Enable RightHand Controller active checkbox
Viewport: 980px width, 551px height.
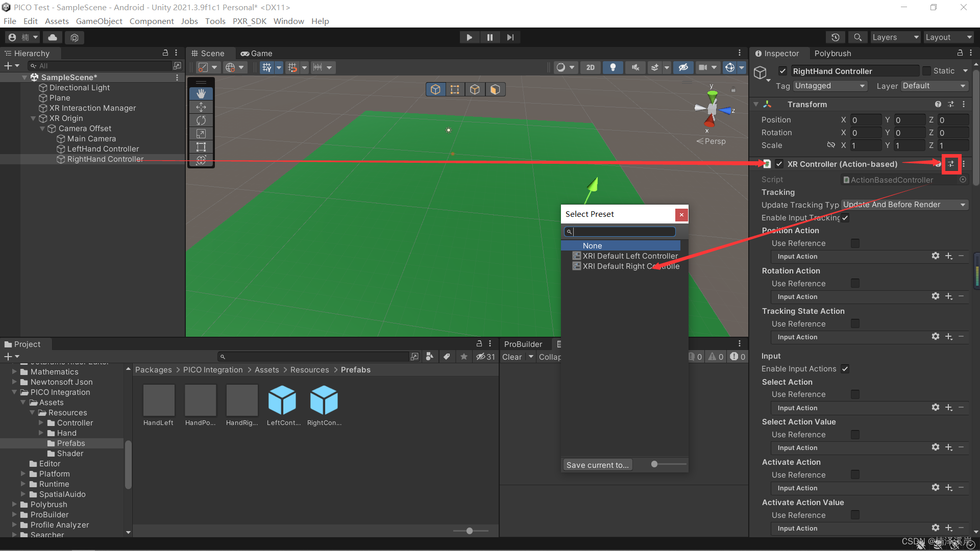pos(782,71)
